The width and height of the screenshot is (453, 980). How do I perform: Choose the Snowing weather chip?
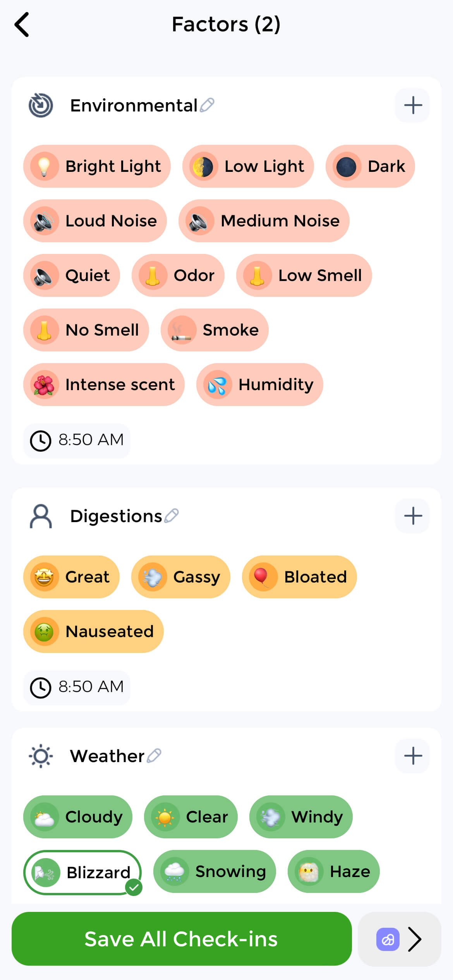pos(214,871)
